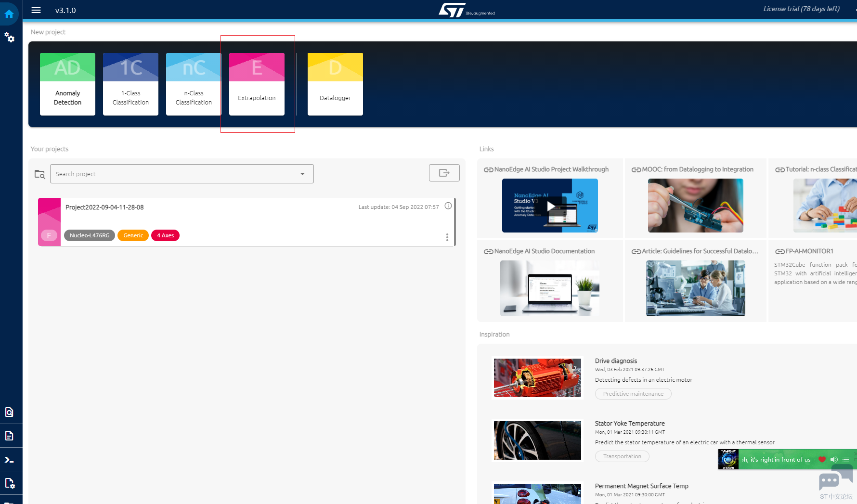This screenshot has width=857, height=504.
Task: Create a new Anomaly Detection project
Action: [67, 84]
